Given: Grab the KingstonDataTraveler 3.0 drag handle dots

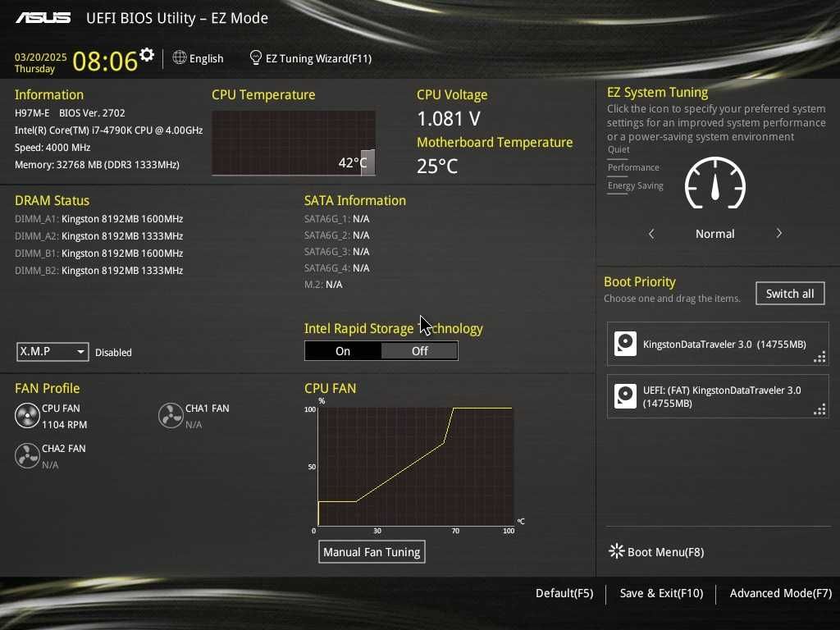Looking at the screenshot, I should coord(819,358).
